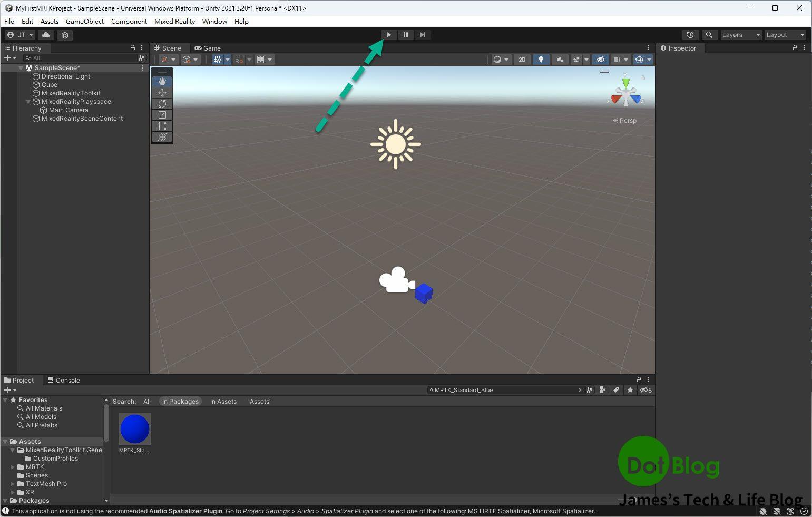Open the File menu
This screenshot has height=517, width=812.
pyautogui.click(x=9, y=21)
